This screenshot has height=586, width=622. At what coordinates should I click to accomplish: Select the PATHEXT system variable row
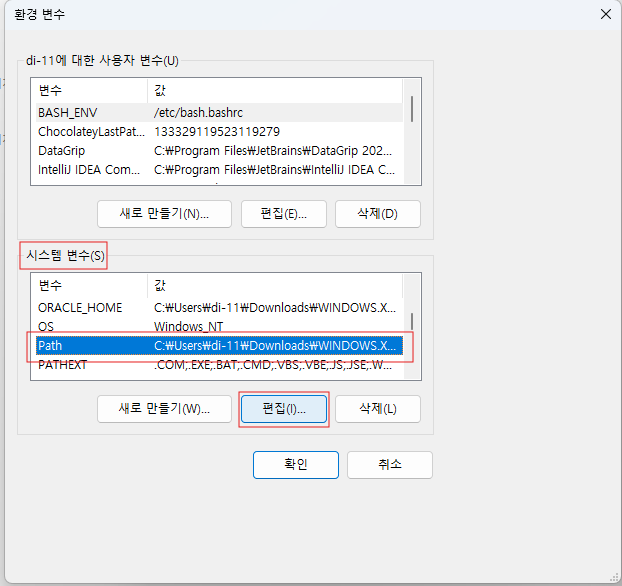tap(219, 365)
